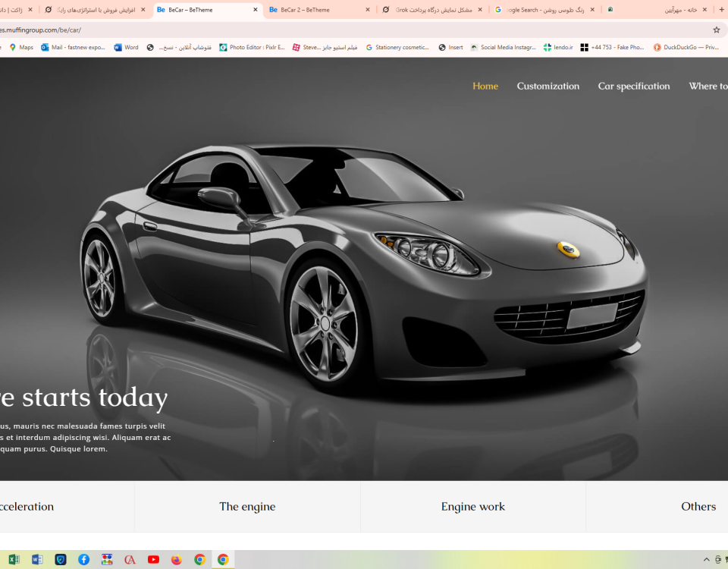The height and width of the screenshot is (569, 728).
Task: Open YouTube from the taskbar
Action: coord(153,559)
